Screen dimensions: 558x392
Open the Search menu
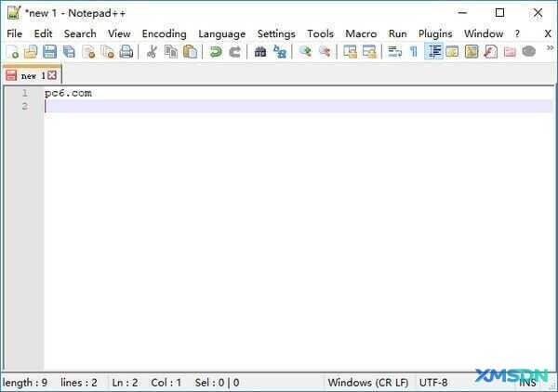(80, 33)
